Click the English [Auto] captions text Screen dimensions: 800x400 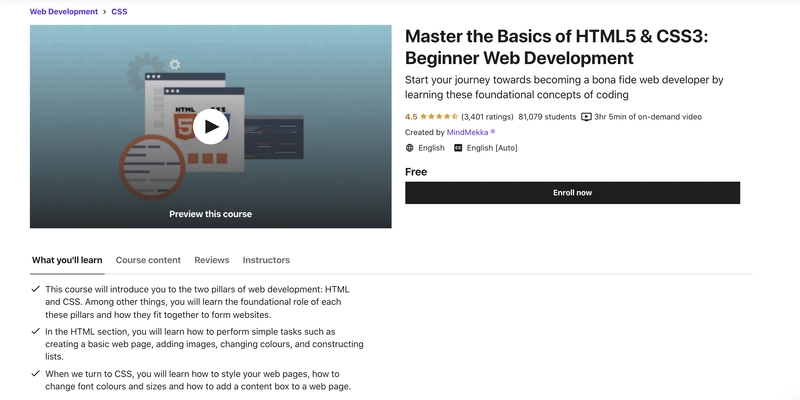tap(492, 148)
